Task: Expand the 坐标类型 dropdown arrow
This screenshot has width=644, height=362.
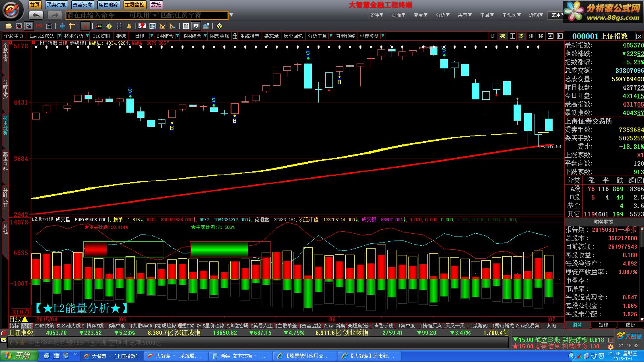Action: coord(383,36)
